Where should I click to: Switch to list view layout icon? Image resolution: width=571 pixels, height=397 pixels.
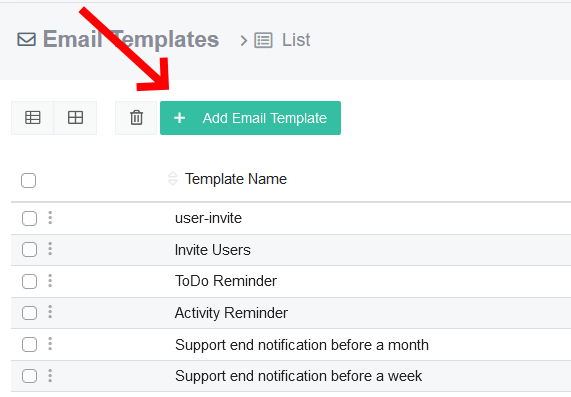click(x=32, y=118)
